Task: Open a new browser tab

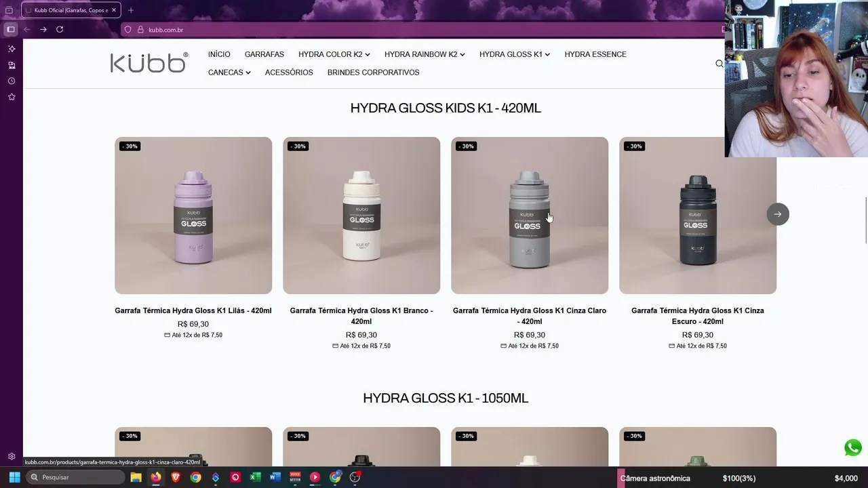Action: [x=131, y=10]
